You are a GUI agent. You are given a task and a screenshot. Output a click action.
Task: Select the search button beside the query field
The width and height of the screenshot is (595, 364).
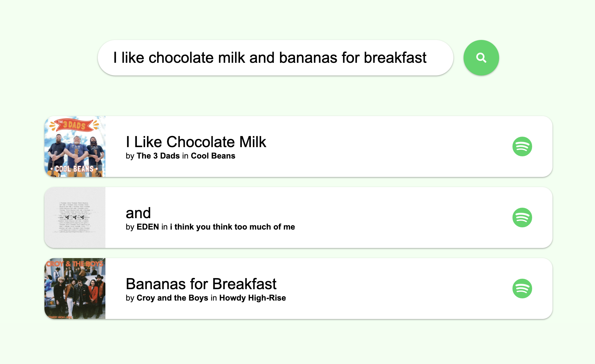coord(481,57)
